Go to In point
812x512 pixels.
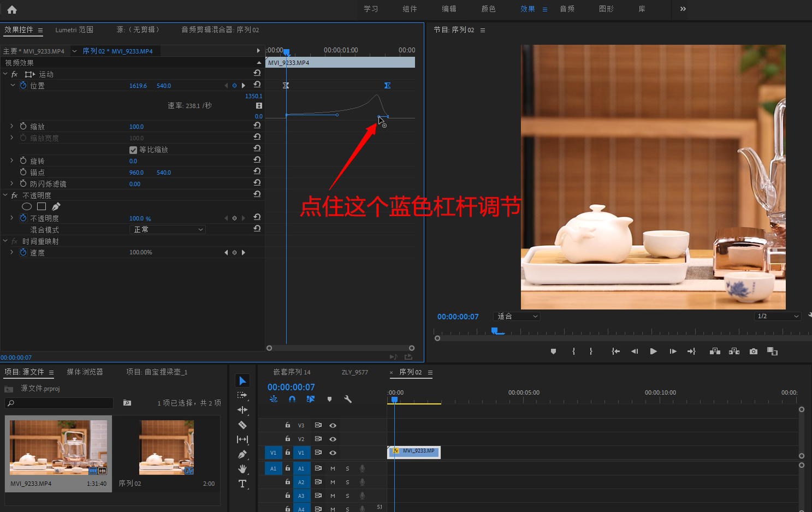[615, 352]
